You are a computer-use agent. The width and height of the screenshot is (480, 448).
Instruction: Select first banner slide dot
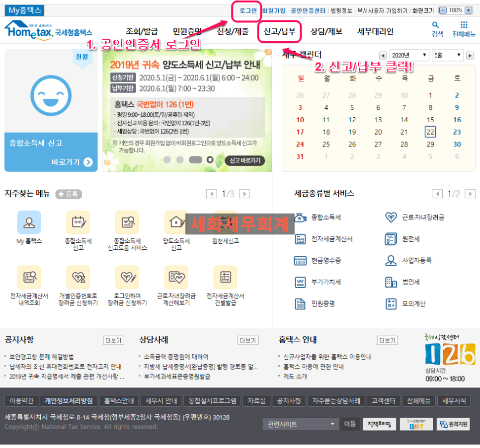(167, 160)
